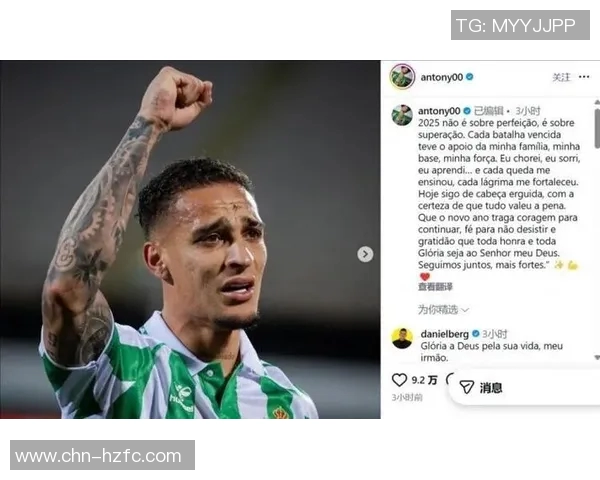Click the heart like icon

(x=399, y=380)
